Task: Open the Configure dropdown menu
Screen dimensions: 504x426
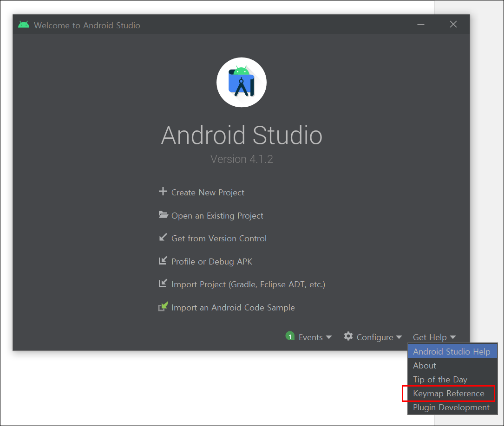Action: (x=379, y=337)
